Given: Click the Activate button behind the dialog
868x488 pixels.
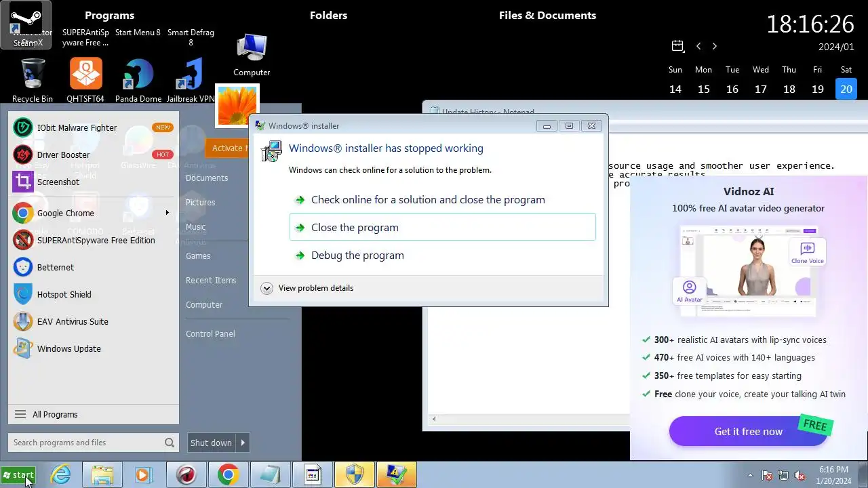Looking at the screenshot, I should click(226, 148).
